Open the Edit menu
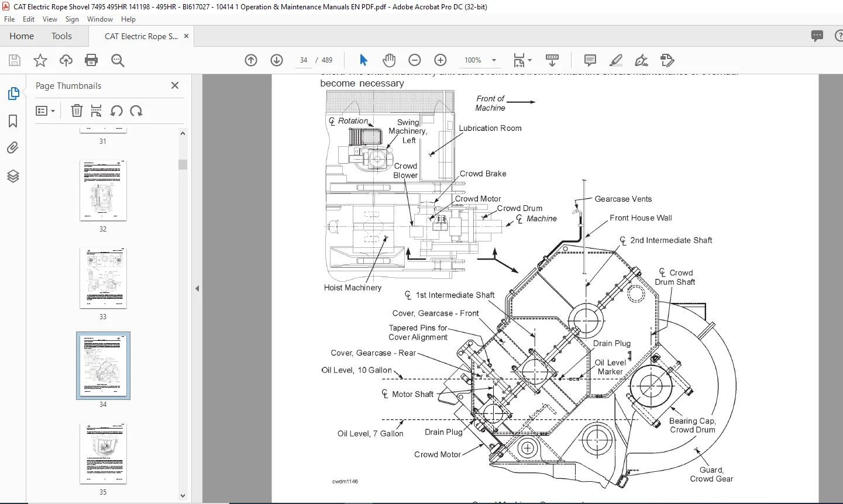The image size is (843, 504). tap(29, 19)
